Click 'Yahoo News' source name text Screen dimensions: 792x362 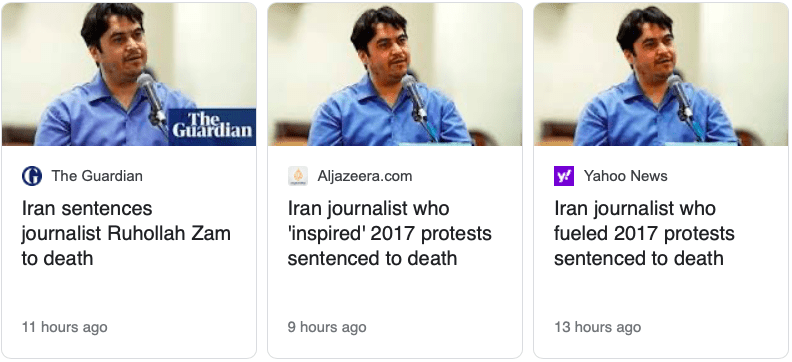pyautogui.click(x=625, y=176)
